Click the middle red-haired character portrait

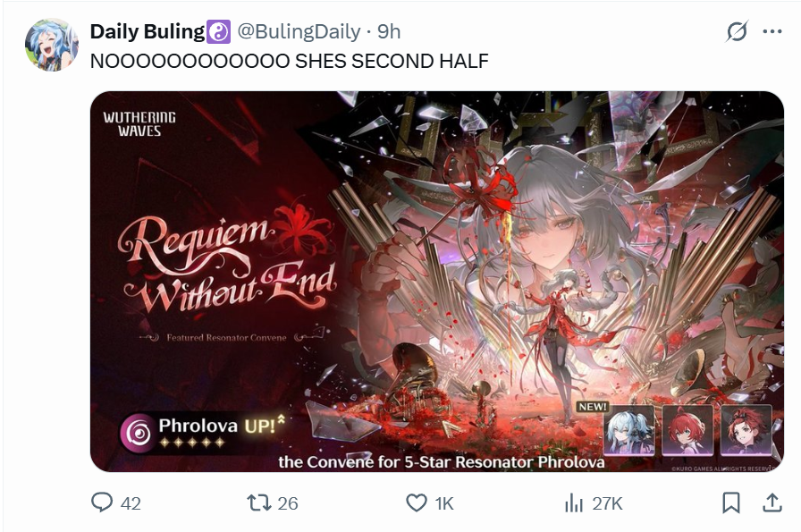point(687,430)
